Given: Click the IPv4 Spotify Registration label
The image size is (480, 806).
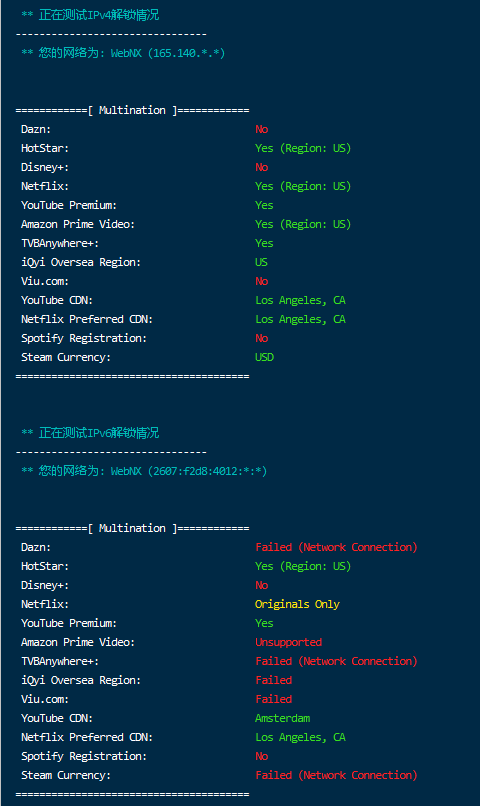Looking at the screenshot, I should pos(84,338).
